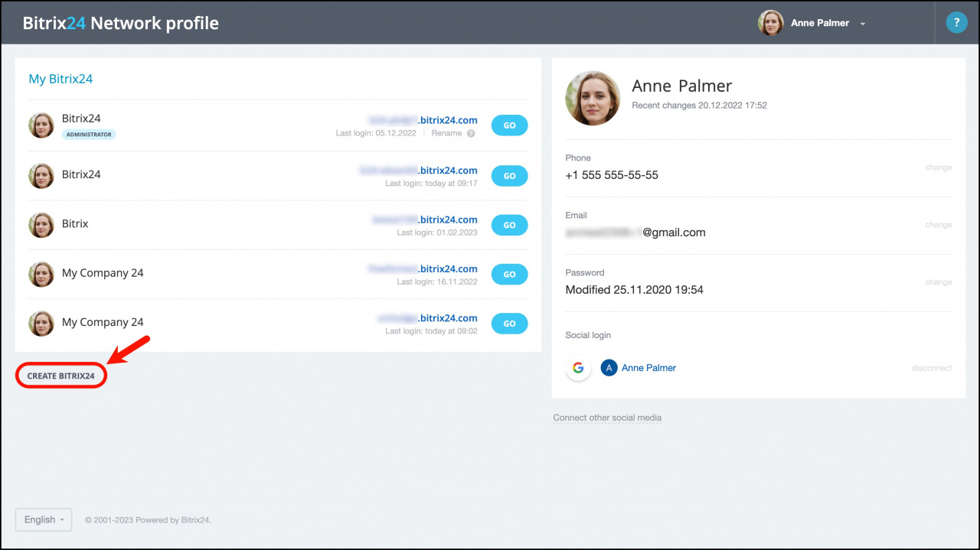Open bitrix24.com address with last login 01.02.2023
The height and width of the screenshot is (550, 980).
coord(425,220)
